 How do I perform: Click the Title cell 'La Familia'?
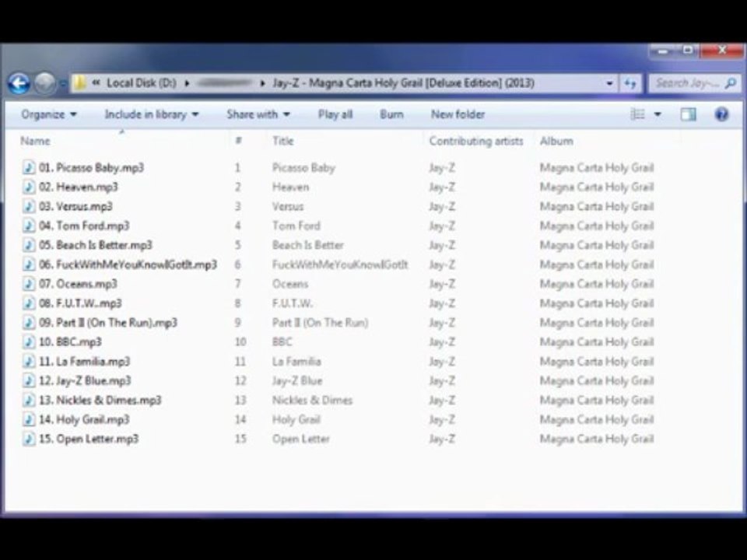click(296, 362)
